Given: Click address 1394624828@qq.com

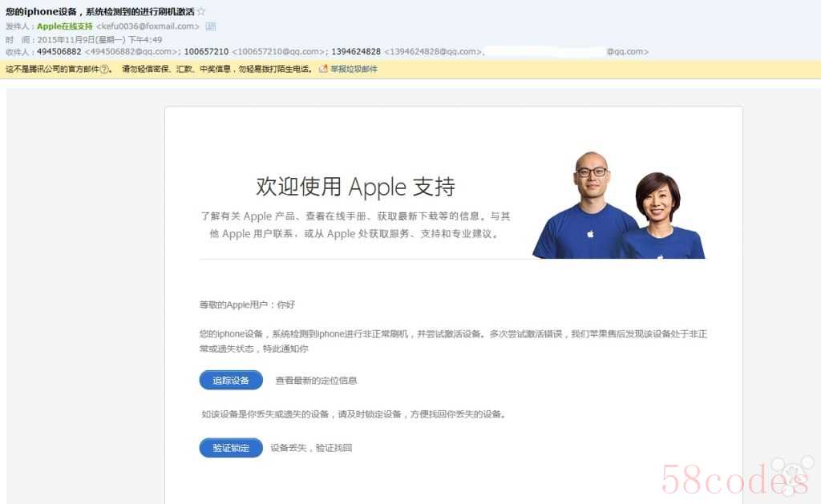Looking at the screenshot, I should [434, 51].
